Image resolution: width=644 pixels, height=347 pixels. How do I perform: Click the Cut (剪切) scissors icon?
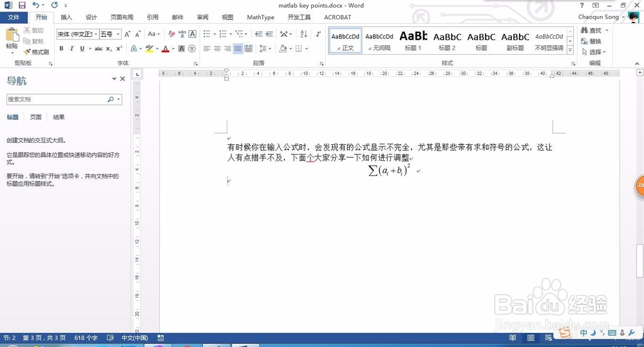coord(26,30)
